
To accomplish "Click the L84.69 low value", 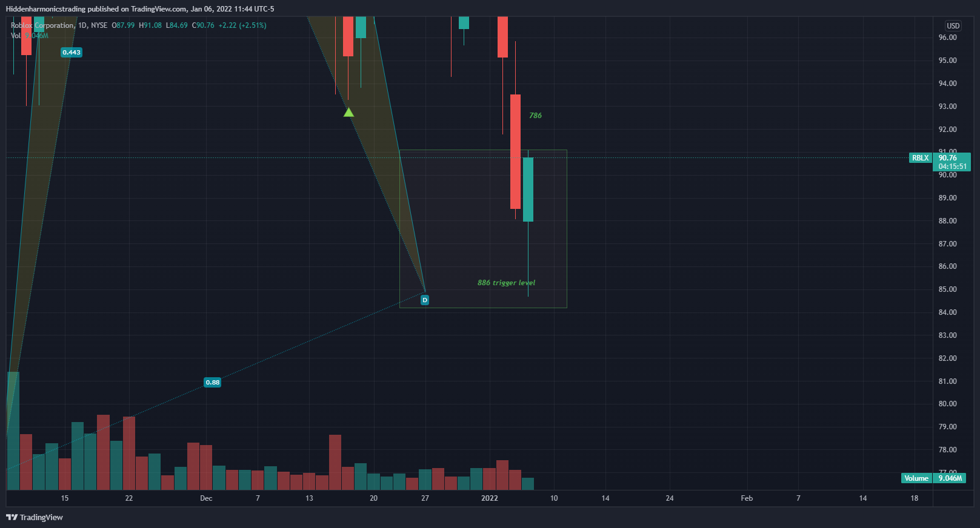I will (x=177, y=25).
